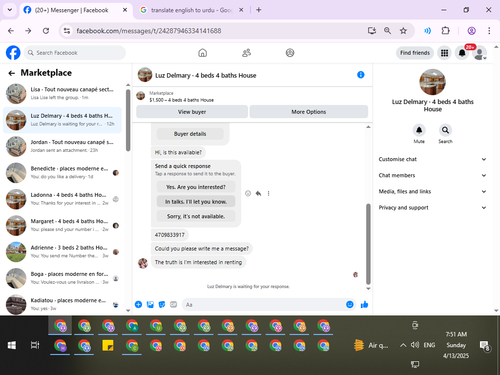The height and width of the screenshot is (375, 500).
Task: Choose a sticker in the composer
Action: 162,304
